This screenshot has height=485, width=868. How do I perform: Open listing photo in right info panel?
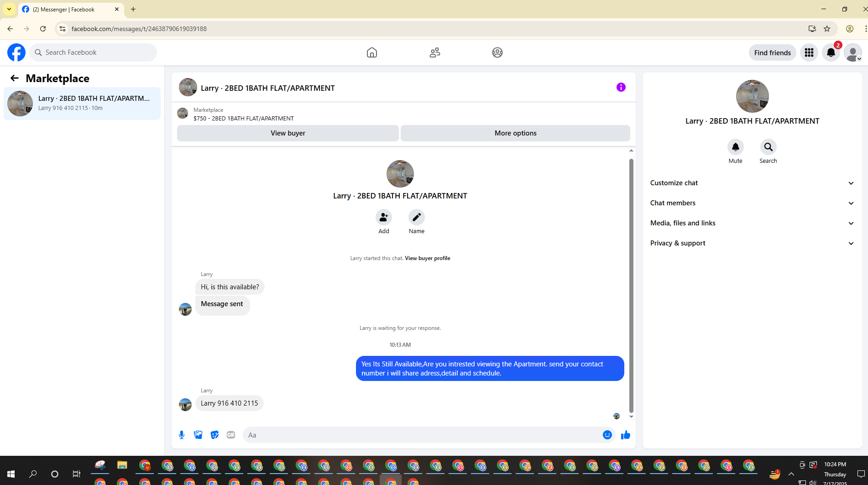753,96
